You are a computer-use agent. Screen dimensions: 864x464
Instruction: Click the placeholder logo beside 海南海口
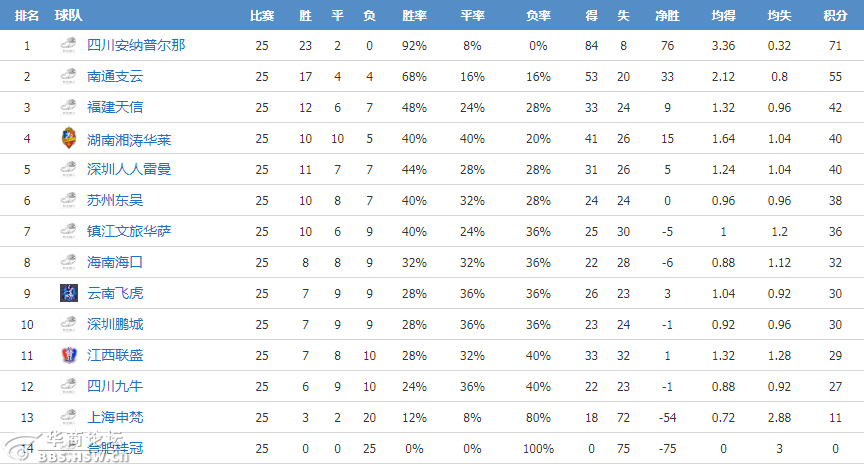pyautogui.click(x=69, y=262)
